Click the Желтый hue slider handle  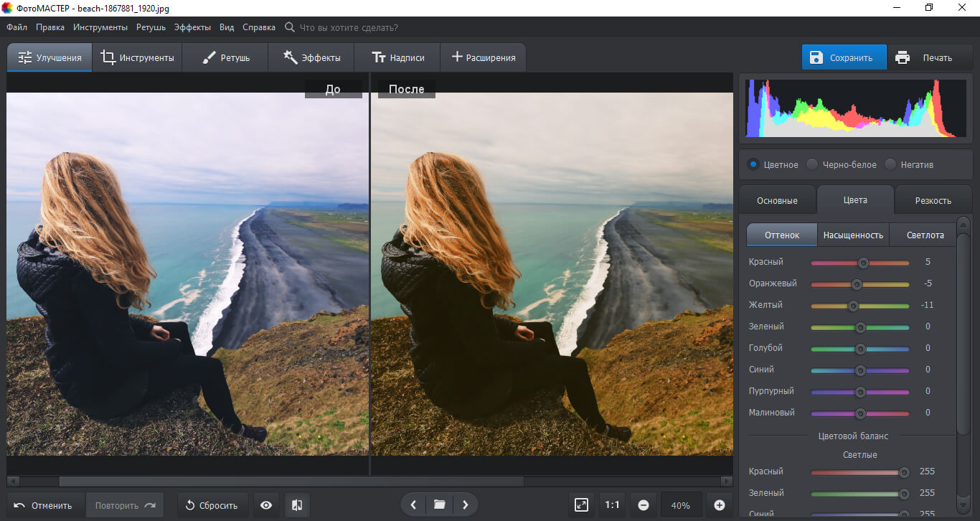pyautogui.click(x=853, y=305)
